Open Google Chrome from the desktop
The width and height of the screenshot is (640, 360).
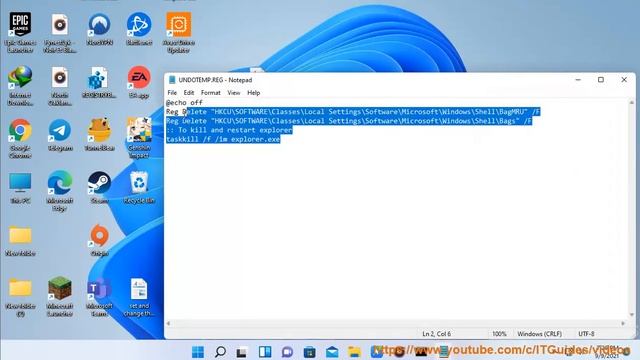pos(20,138)
